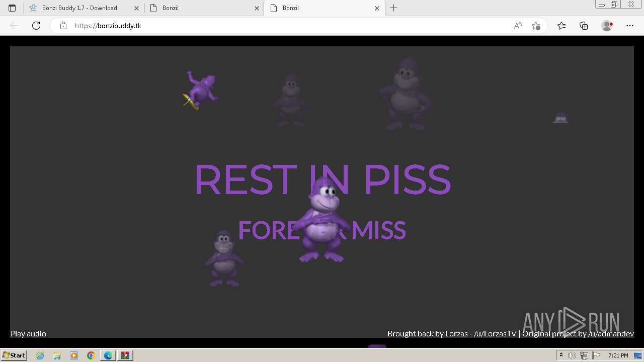The height and width of the screenshot is (362, 644).
Task: Click the tiny Bonzi head at right
Action: (560, 118)
